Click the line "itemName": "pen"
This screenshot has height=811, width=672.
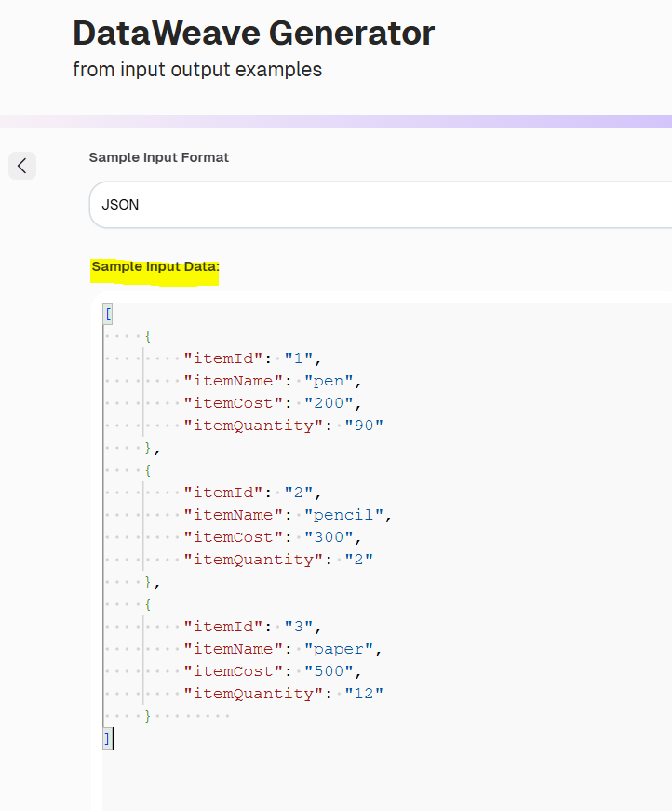click(273, 381)
